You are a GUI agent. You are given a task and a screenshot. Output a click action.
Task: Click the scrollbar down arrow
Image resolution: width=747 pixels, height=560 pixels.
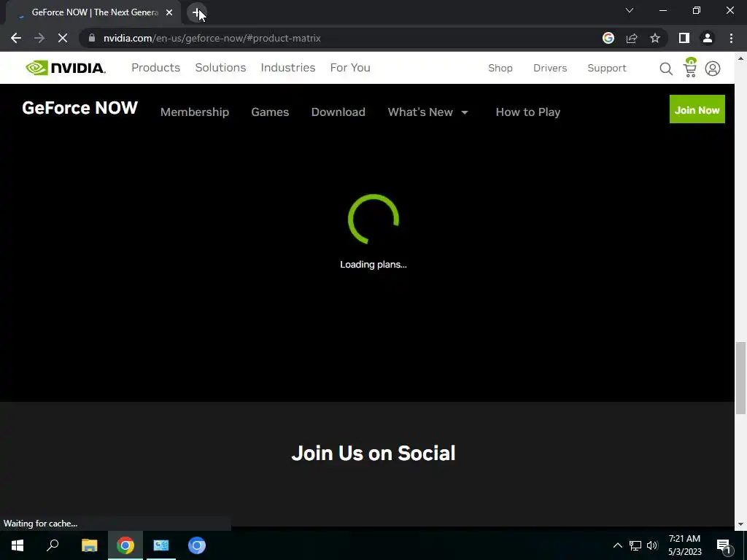(x=741, y=524)
